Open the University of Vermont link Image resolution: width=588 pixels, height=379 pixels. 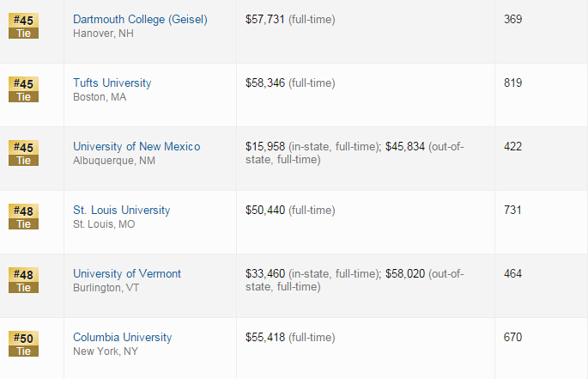[127, 273]
